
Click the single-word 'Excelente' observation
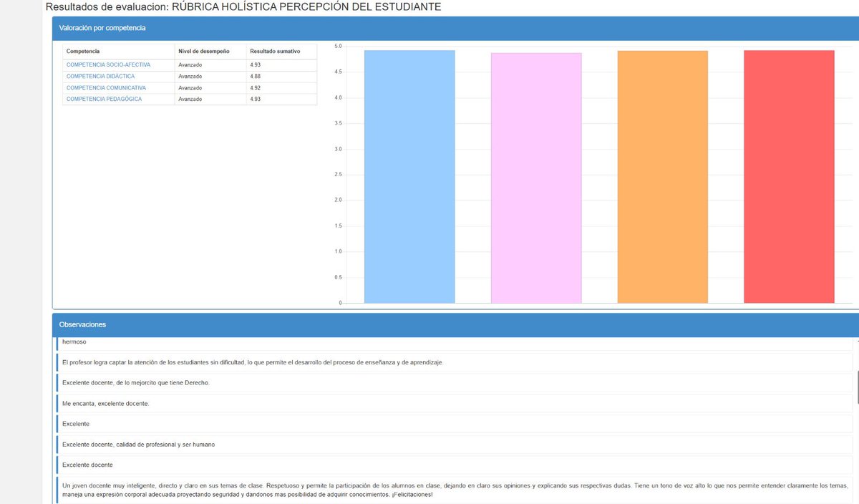(455, 424)
